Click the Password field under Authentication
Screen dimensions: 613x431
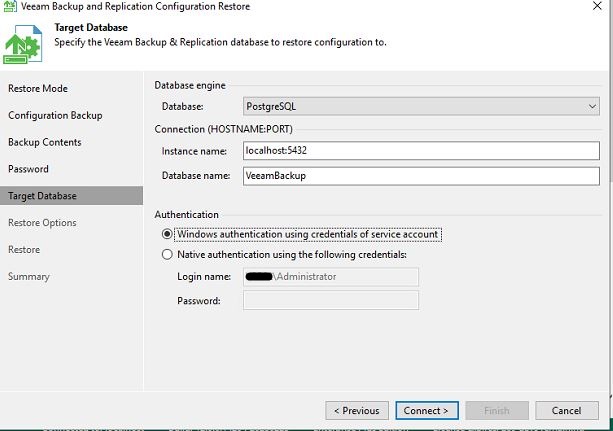point(331,300)
